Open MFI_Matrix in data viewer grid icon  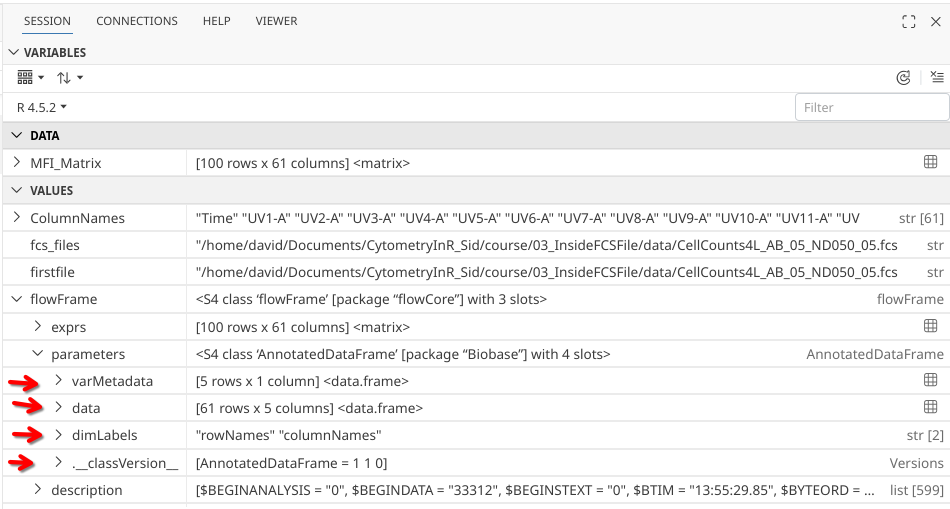tap(930, 162)
